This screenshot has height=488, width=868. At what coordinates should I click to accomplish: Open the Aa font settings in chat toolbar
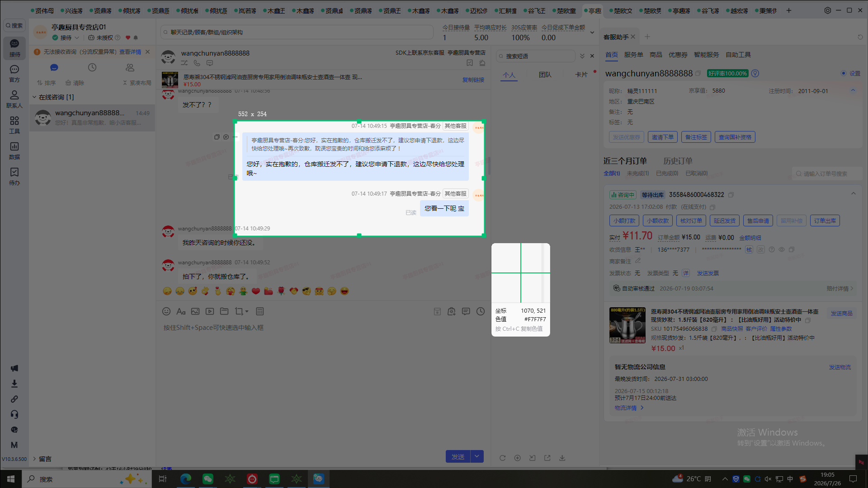pos(181,311)
